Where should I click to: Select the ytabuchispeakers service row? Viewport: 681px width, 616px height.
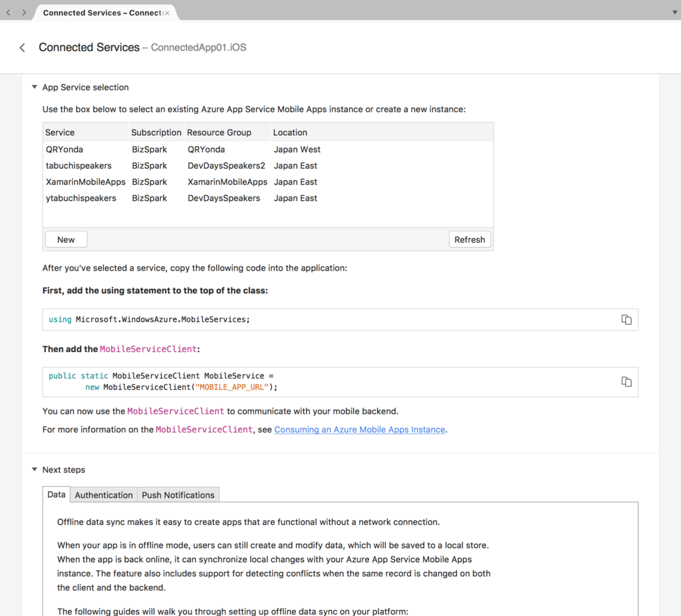(x=268, y=198)
